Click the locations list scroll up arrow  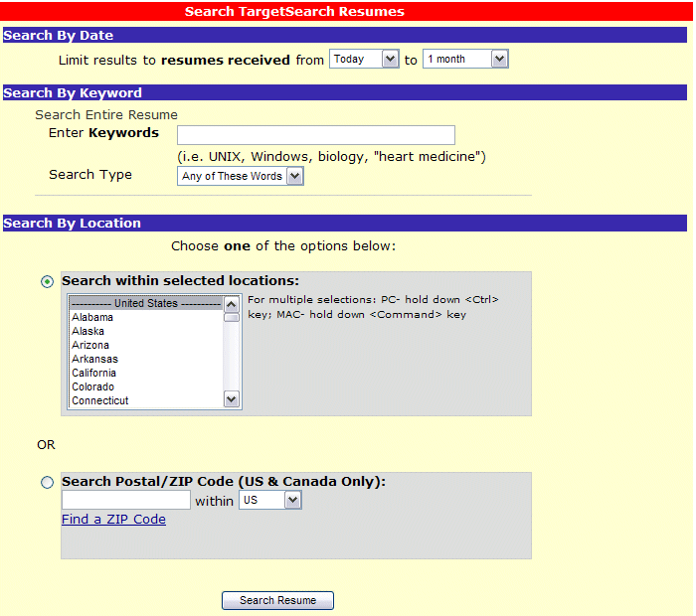(x=232, y=304)
